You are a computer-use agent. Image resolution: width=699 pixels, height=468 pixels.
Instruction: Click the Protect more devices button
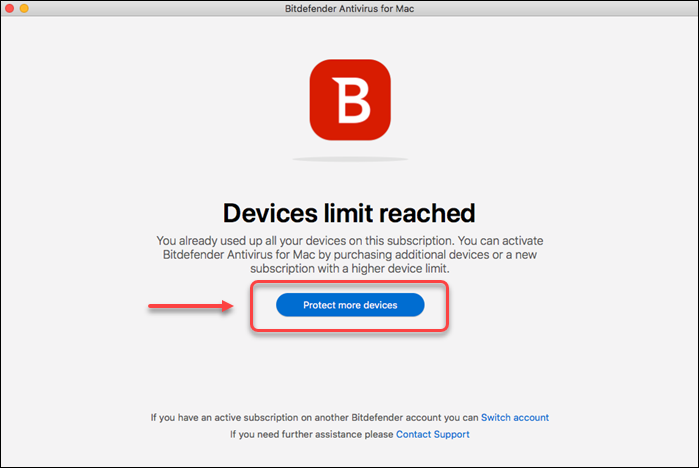pyautogui.click(x=350, y=305)
